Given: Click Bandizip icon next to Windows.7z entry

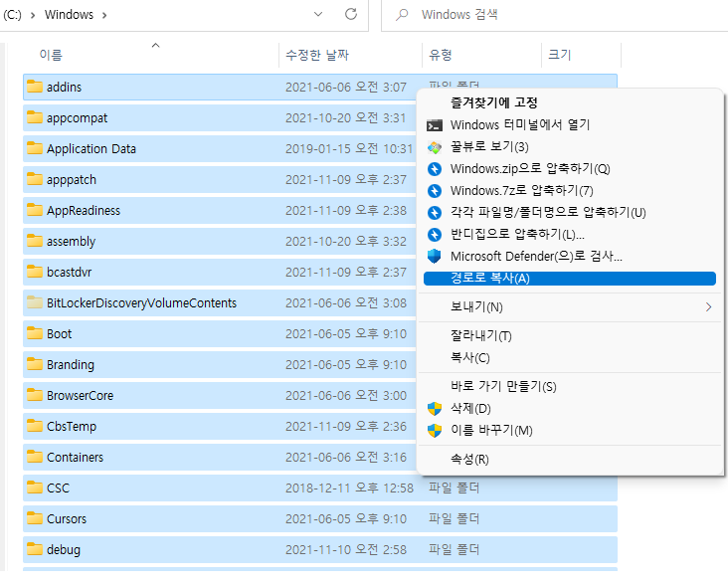Looking at the screenshot, I should [x=434, y=191].
